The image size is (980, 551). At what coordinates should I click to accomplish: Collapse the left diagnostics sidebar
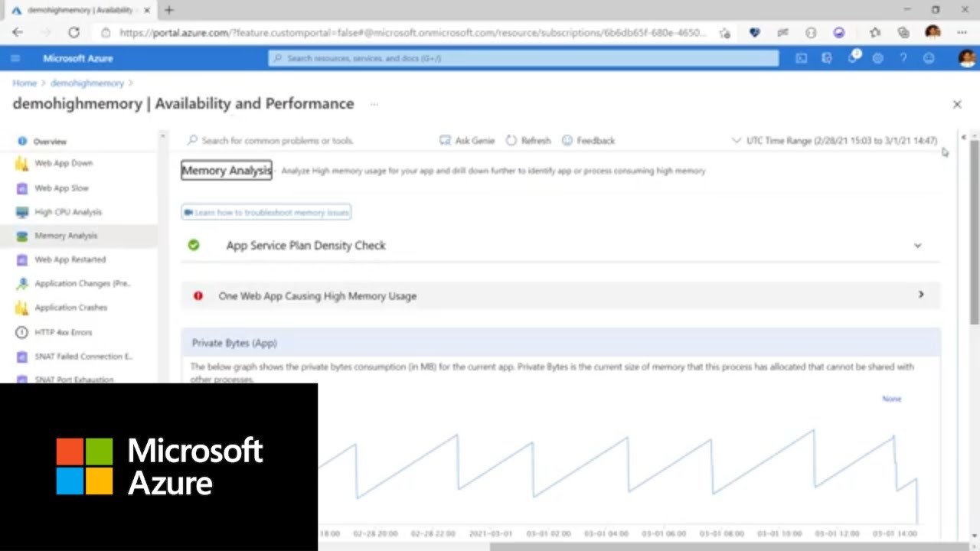963,137
